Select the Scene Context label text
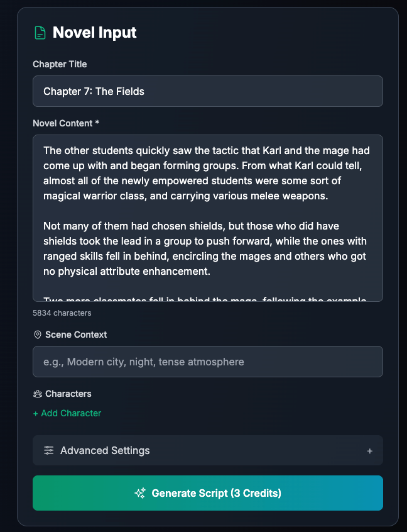 tap(76, 335)
